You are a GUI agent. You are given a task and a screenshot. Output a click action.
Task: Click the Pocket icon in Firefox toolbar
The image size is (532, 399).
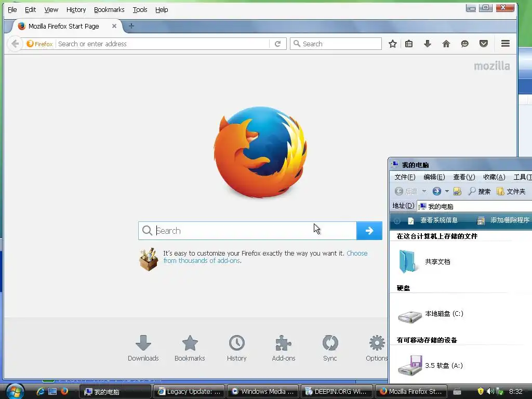[484, 44]
